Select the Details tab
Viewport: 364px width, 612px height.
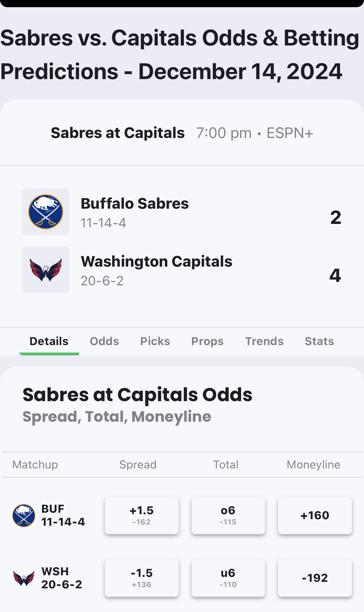[x=49, y=341]
